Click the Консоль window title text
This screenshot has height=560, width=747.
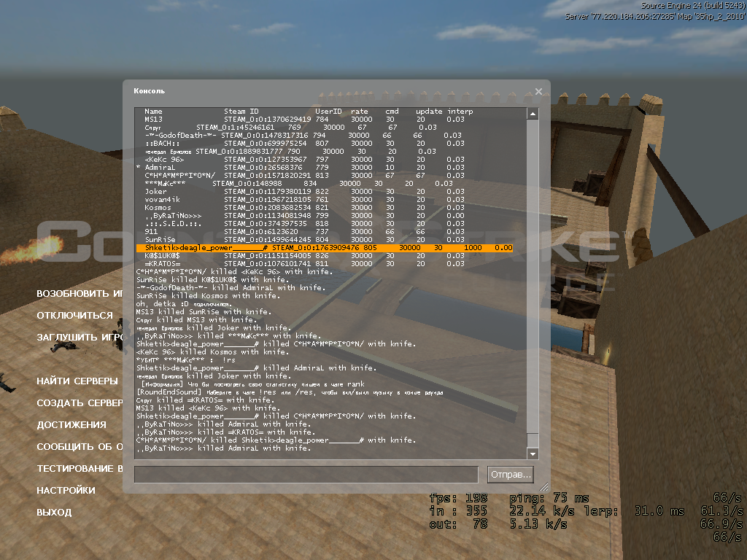tap(149, 91)
